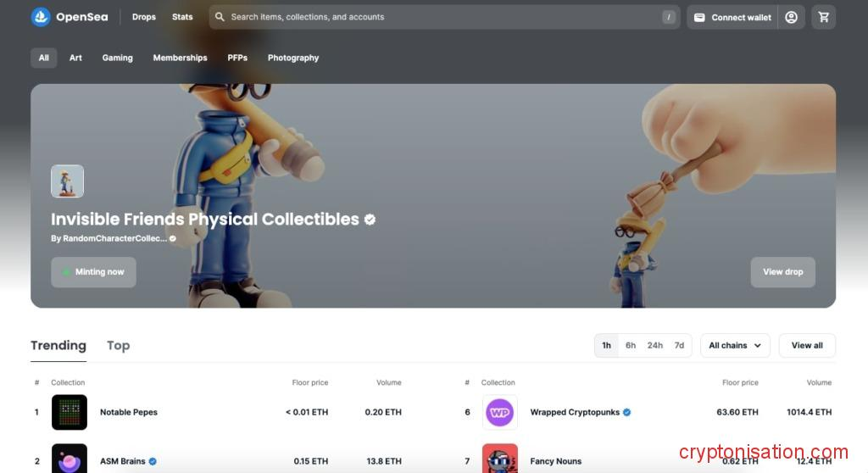The image size is (868, 473).
Task: Filter by the Gaming category
Action: point(117,58)
